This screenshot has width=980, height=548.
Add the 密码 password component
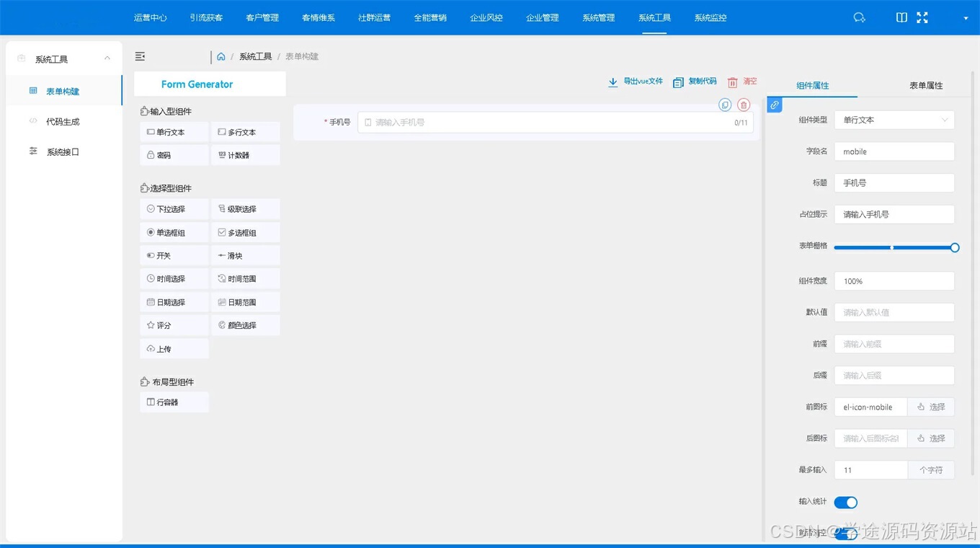174,155
